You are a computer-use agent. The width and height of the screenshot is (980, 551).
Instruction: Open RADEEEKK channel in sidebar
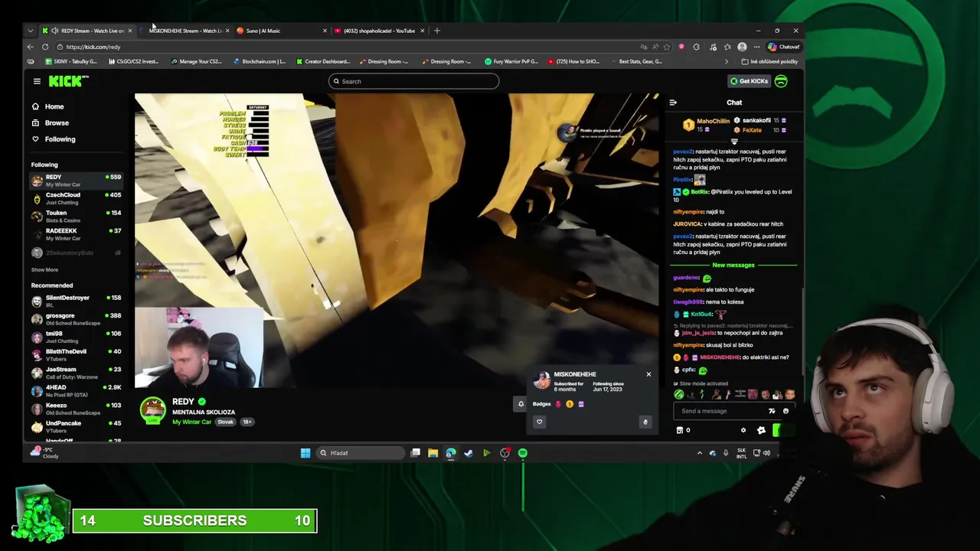[76, 234]
